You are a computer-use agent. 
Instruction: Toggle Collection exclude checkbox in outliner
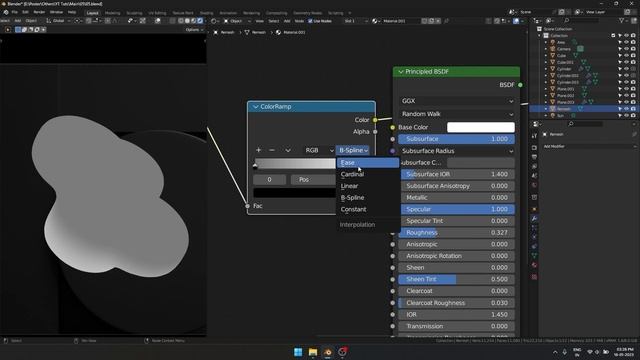point(613,36)
